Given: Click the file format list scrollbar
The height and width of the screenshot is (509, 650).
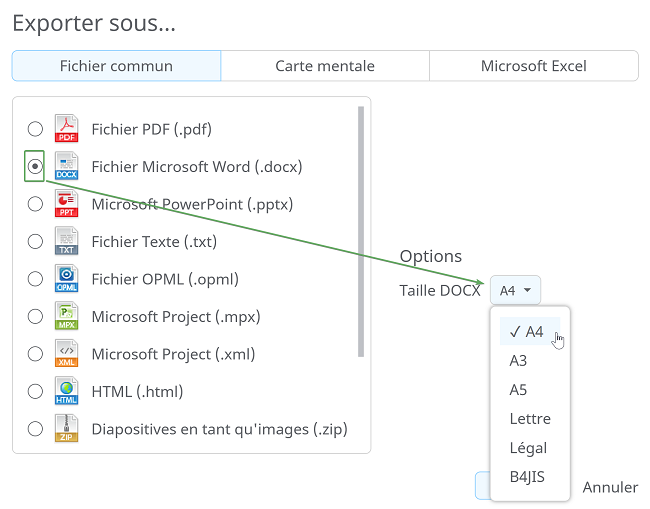Looking at the screenshot, I should tap(361, 230).
